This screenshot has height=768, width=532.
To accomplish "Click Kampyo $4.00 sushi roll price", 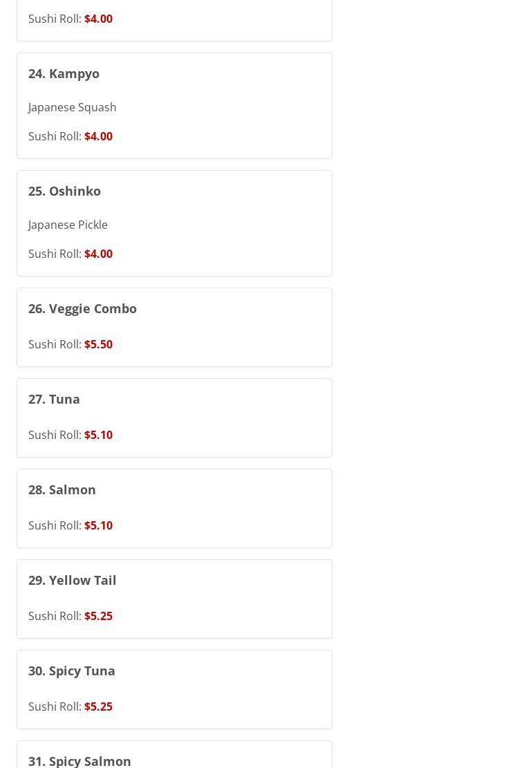I will (98, 136).
